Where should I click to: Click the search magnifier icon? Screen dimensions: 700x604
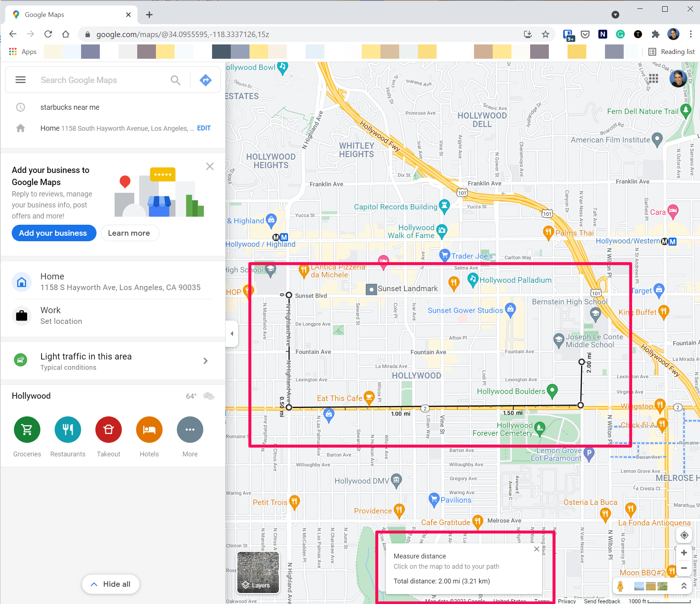tap(176, 80)
